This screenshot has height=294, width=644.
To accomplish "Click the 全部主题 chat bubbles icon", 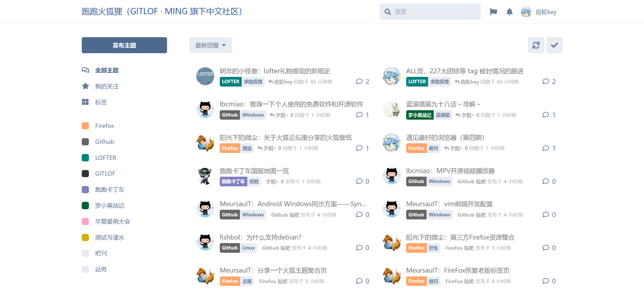I will click(x=85, y=70).
